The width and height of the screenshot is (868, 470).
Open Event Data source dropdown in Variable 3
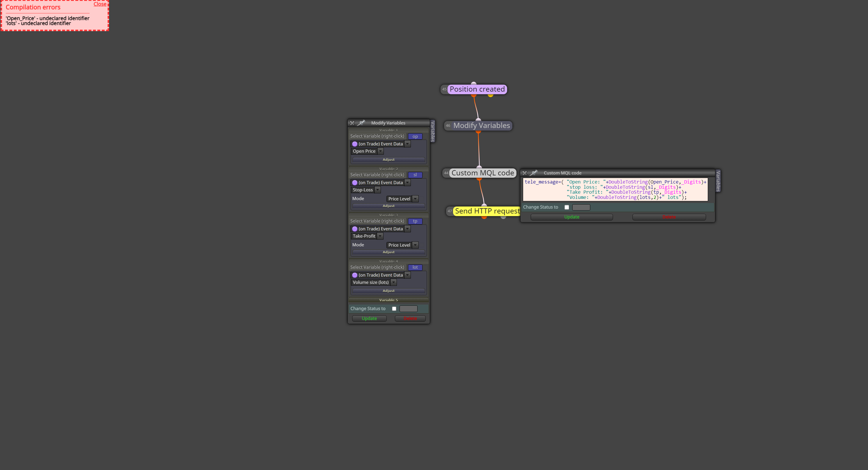pyautogui.click(x=381, y=229)
